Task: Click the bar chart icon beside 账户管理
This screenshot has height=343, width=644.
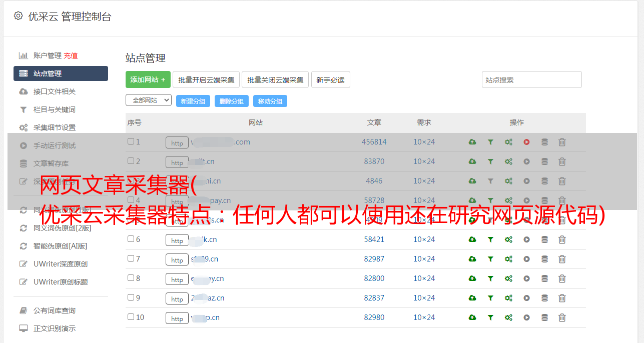Action: click(x=23, y=55)
